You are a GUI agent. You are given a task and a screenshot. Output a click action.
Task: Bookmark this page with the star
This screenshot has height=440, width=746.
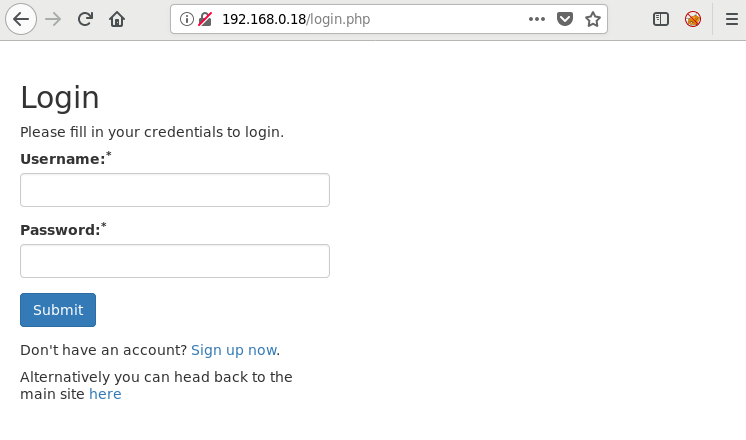pos(593,19)
